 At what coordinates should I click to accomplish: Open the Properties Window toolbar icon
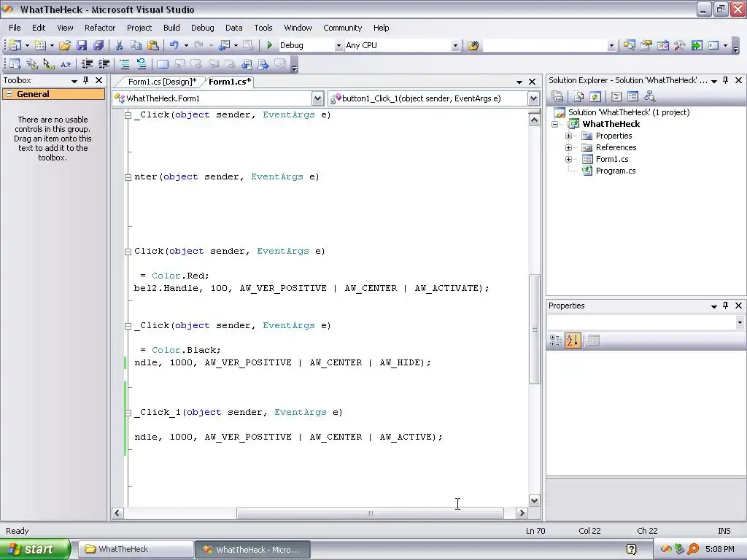(646, 45)
